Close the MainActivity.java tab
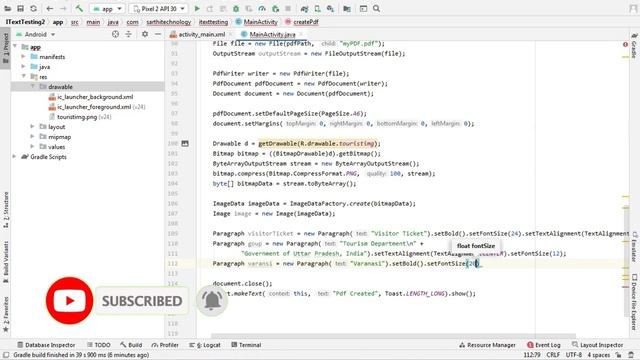 [301, 35]
